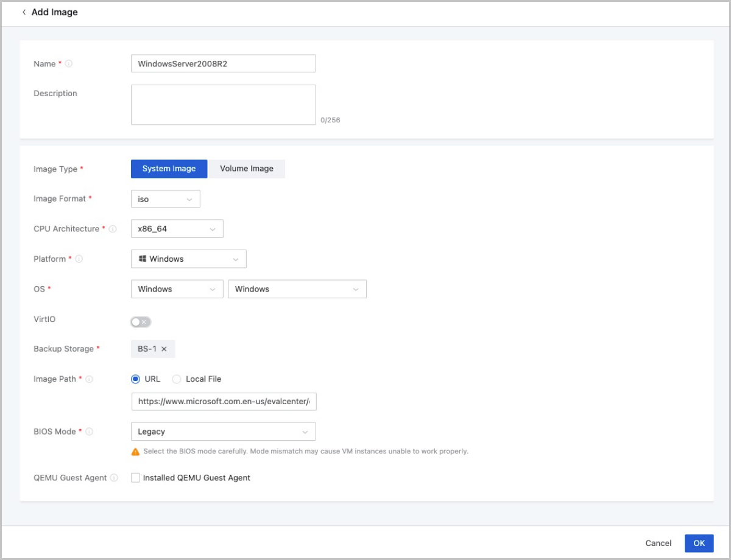This screenshot has width=731, height=560.
Task: Click the back arrow beside Add Image
Action: [24, 12]
